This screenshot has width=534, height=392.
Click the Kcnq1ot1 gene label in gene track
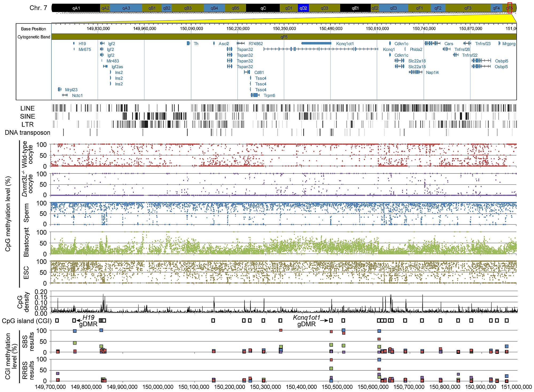[345, 43]
